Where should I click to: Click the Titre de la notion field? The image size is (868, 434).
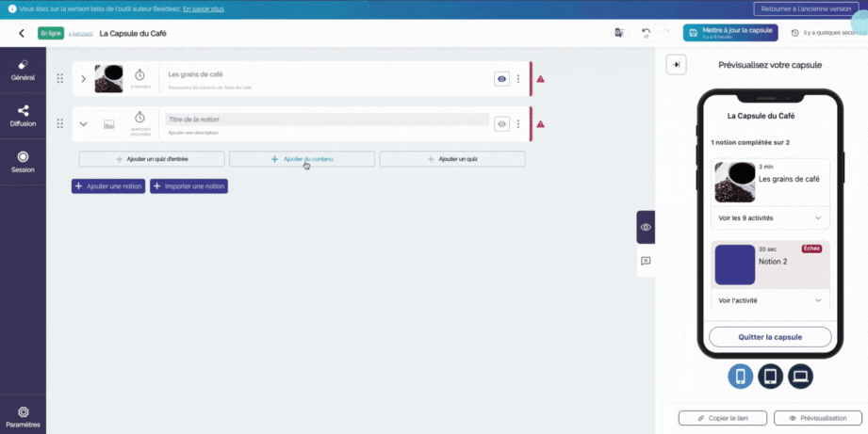(x=327, y=120)
